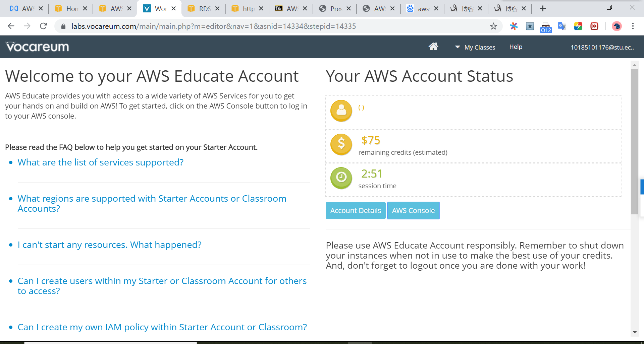Open the Chrome three-dot menu
The height and width of the screenshot is (344, 644).
pyautogui.click(x=633, y=26)
